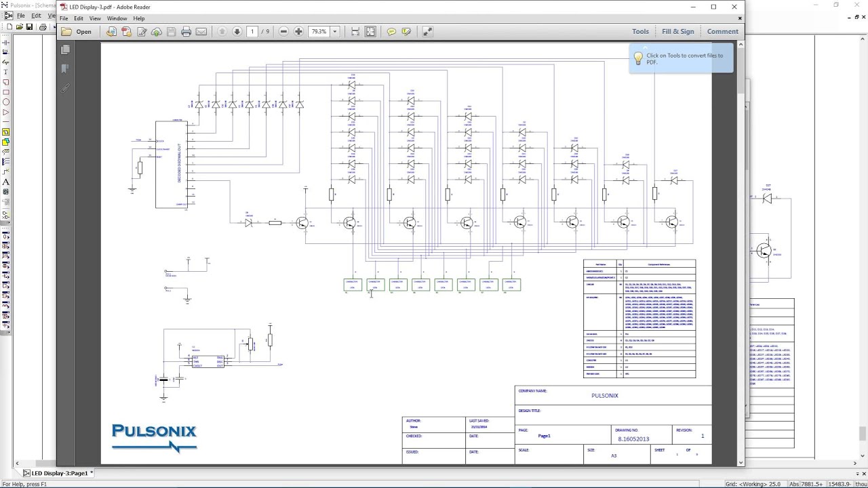The width and height of the screenshot is (868, 488).
Task: Expand the zoom percentage dropdown
Action: pos(334,32)
